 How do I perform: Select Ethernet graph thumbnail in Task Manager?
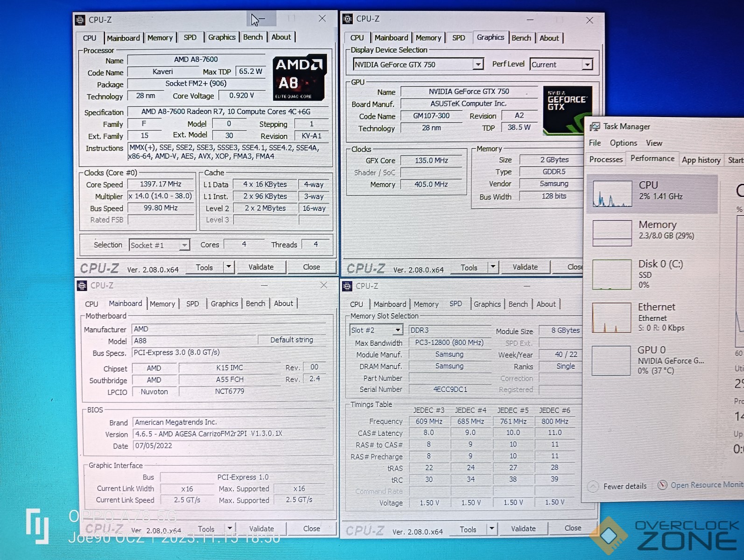(x=611, y=317)
